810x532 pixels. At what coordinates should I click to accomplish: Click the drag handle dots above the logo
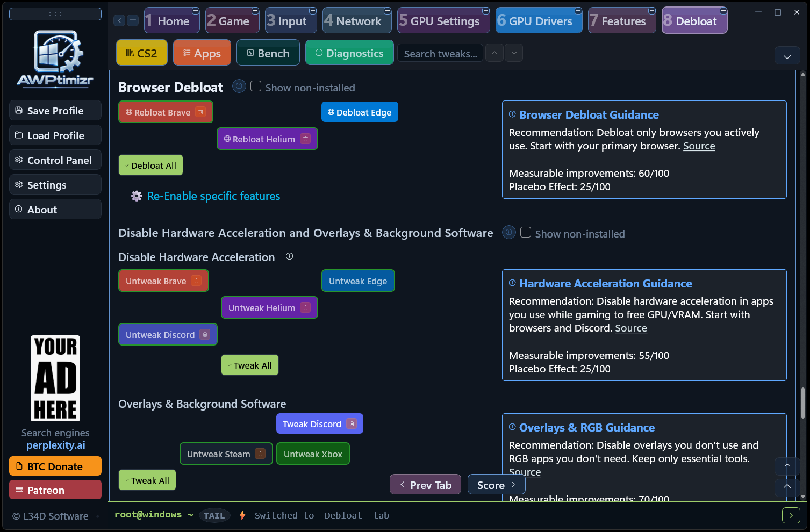pyautogui.click(x=55, y=14)
